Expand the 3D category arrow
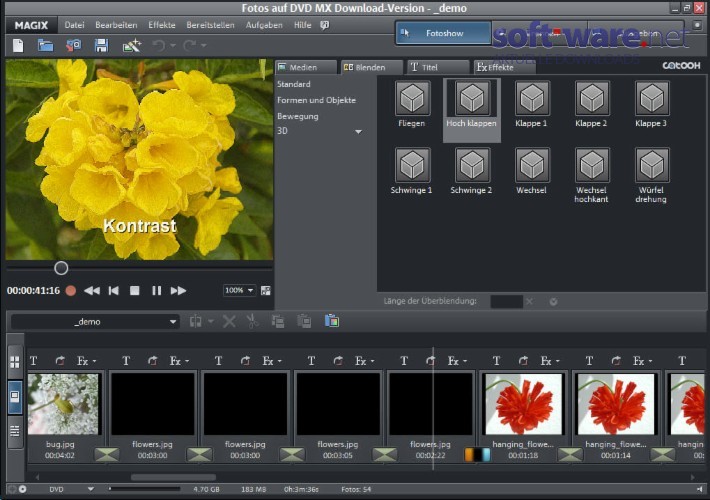 (x=358, y=132)
